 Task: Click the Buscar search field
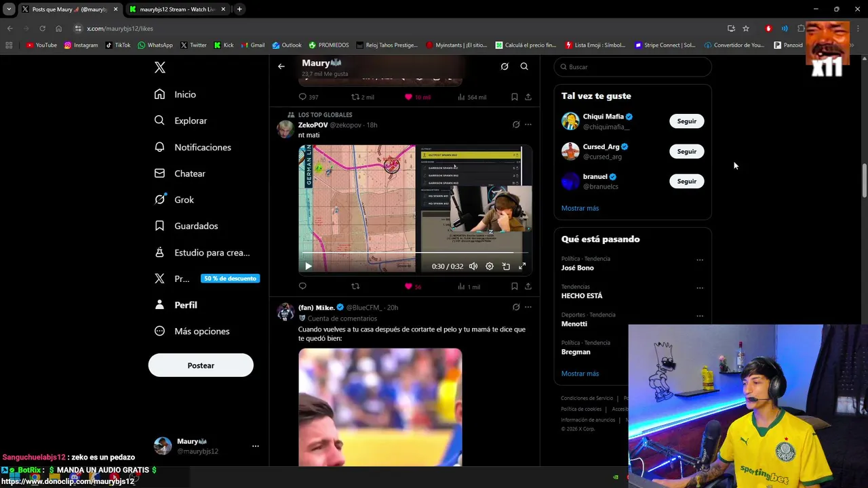tap(633, 67)
